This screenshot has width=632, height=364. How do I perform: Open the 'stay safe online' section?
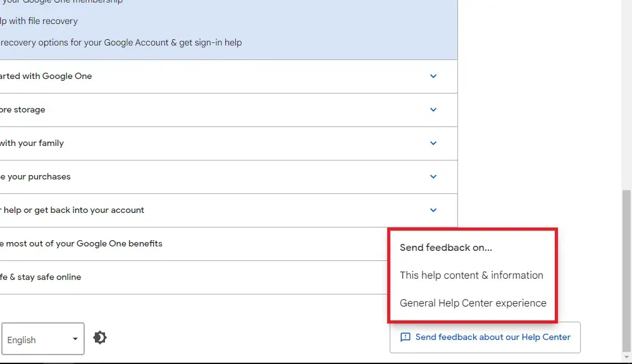tap(42, 277)
